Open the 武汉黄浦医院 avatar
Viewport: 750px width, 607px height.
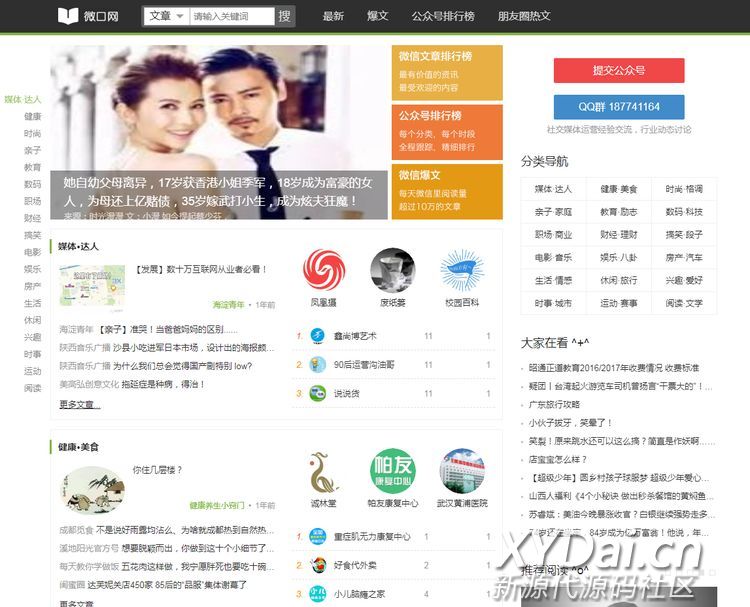[x=462, y=471]
